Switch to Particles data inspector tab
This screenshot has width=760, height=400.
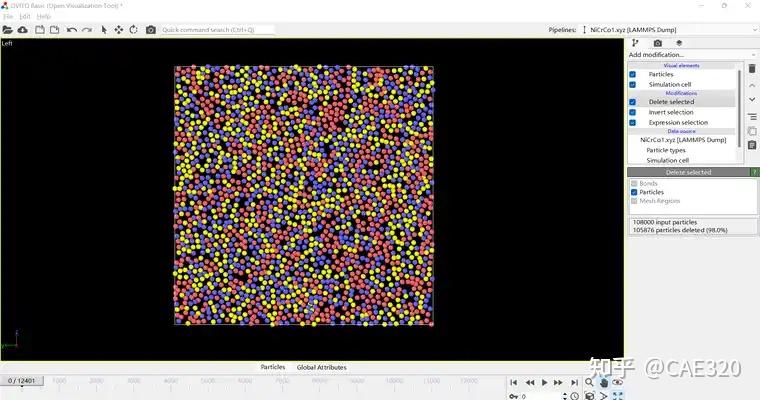(x=273, y=367)
